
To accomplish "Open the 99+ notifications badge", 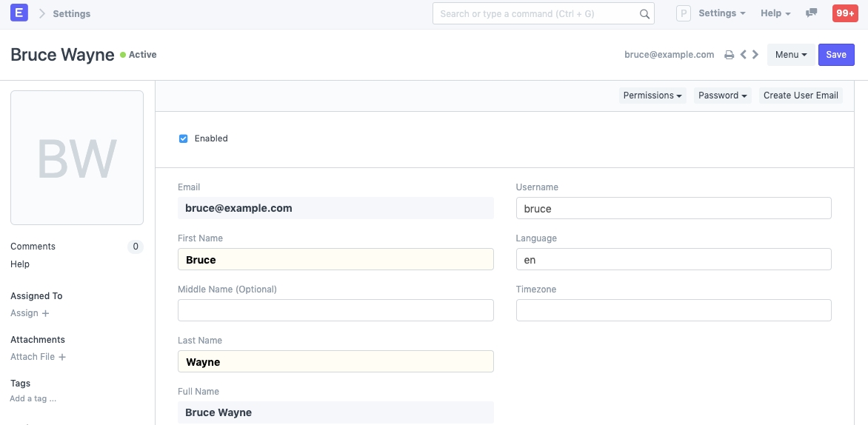I will 845,13.
